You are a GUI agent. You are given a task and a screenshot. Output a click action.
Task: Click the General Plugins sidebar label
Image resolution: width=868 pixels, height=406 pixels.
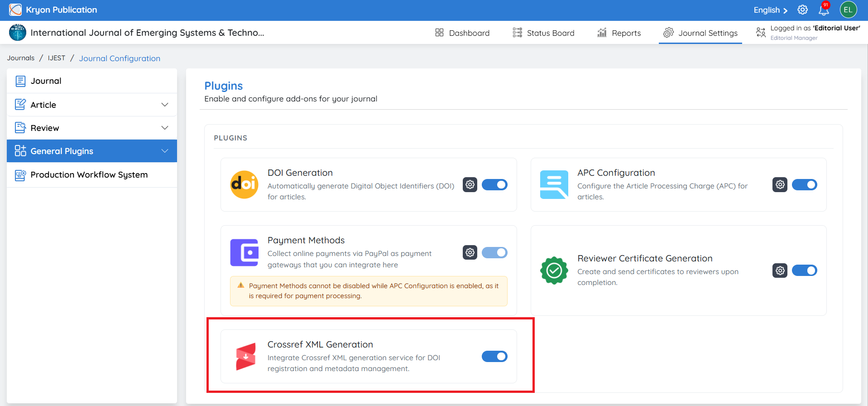pyautogui.click(x=62, y=151)
